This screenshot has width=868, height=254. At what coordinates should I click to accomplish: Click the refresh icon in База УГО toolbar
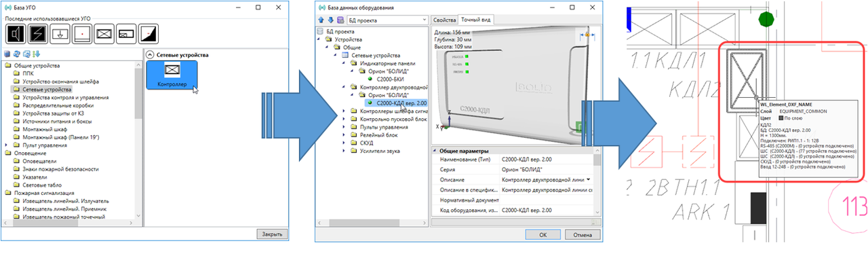17,54
